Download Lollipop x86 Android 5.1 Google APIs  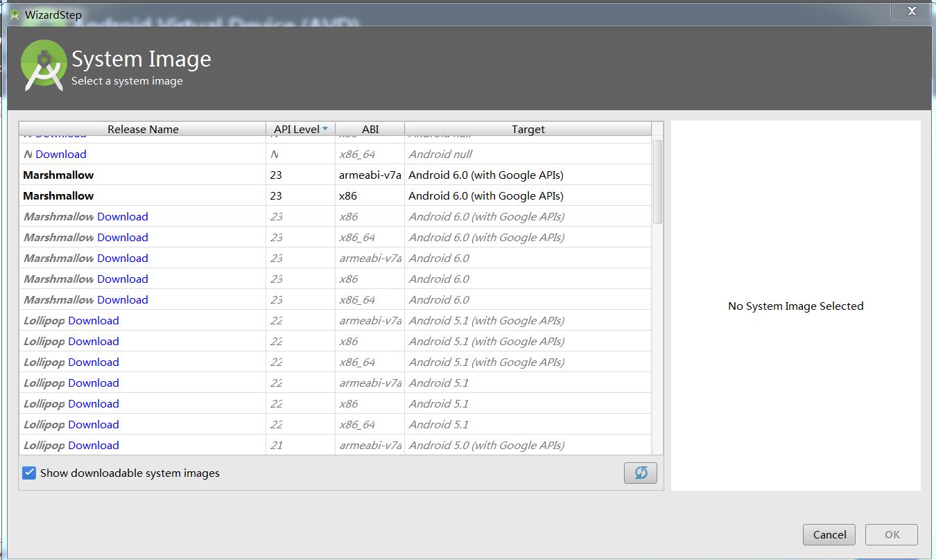[x=94, y=341]
